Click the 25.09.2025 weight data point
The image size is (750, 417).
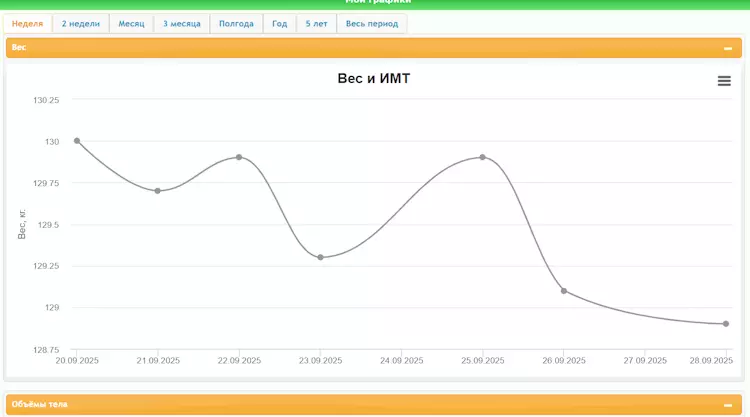(483, 157)
